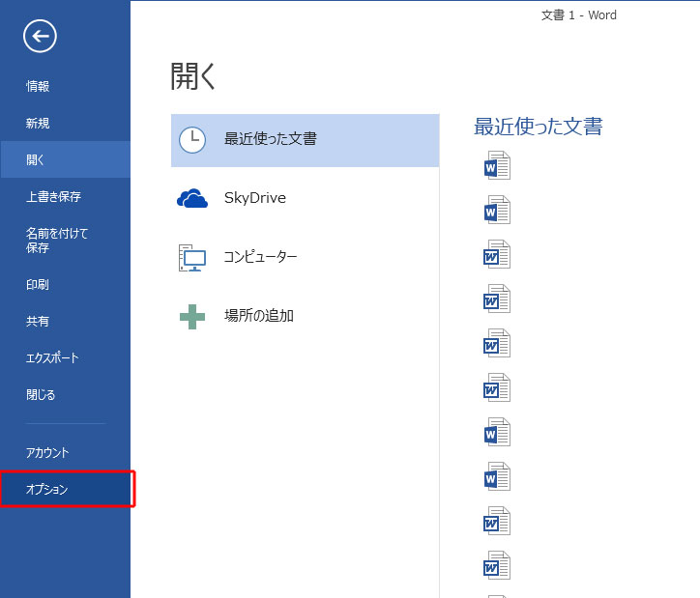Click the SkyDrive cloud icon
The image size is (700, 598).
(192, 198)
